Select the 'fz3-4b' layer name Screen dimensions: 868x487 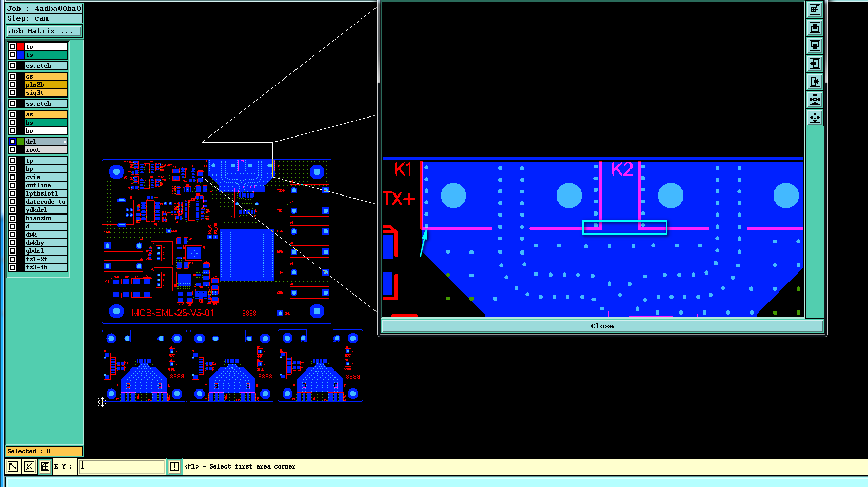coord(46,267)
